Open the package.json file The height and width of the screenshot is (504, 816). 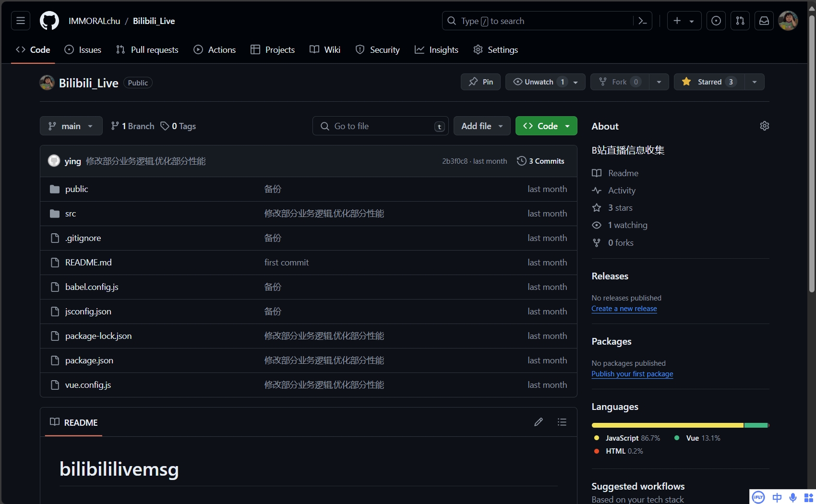(x=89, y=360)
